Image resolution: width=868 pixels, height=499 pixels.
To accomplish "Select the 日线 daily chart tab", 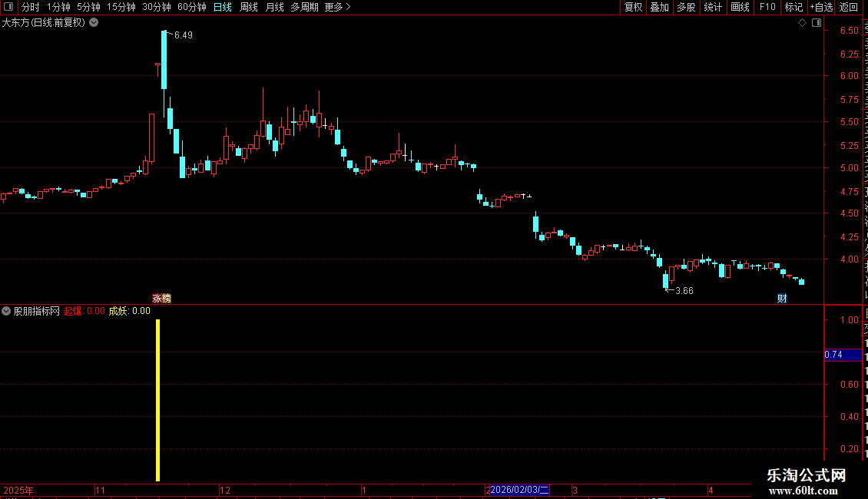I will pos(223,7).
